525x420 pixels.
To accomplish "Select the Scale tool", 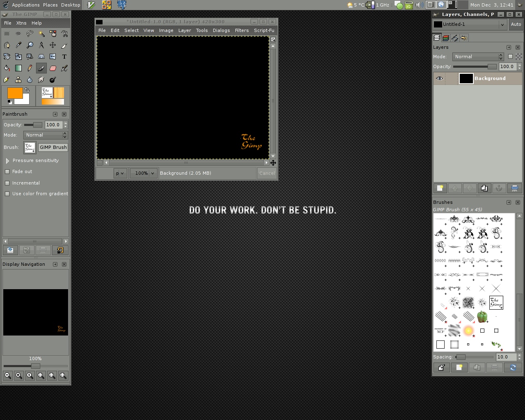I will [x=18, y=57].
